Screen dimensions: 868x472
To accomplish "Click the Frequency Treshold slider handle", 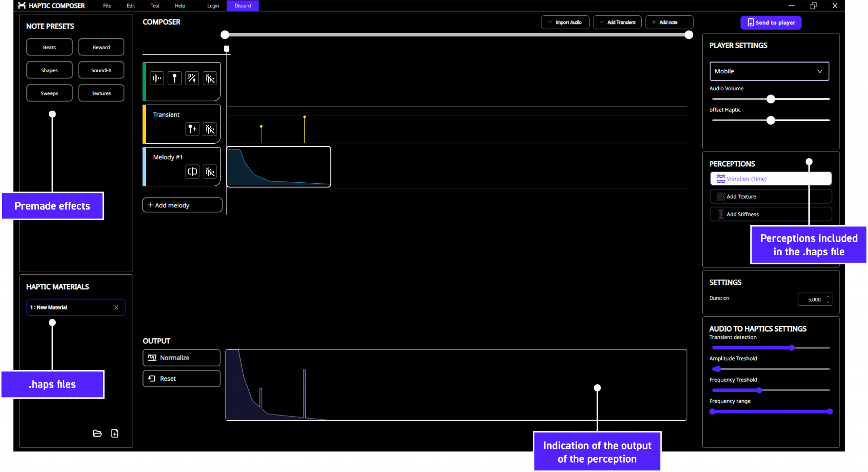I will tap(759, 390).
